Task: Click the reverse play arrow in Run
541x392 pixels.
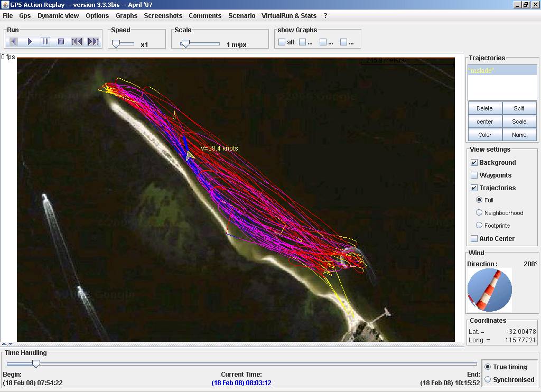Action: [x=14, y=42]
